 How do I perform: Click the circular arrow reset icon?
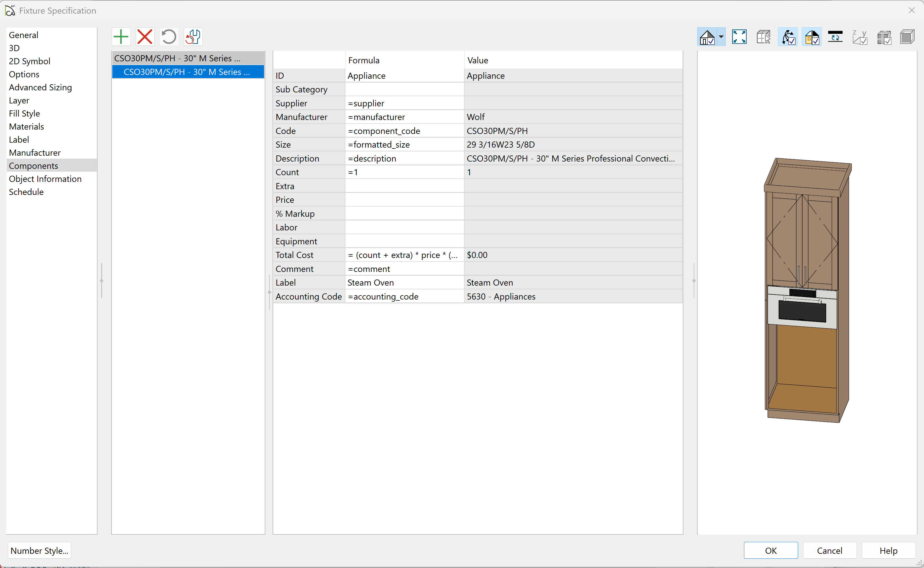click(x=169, y=37)
